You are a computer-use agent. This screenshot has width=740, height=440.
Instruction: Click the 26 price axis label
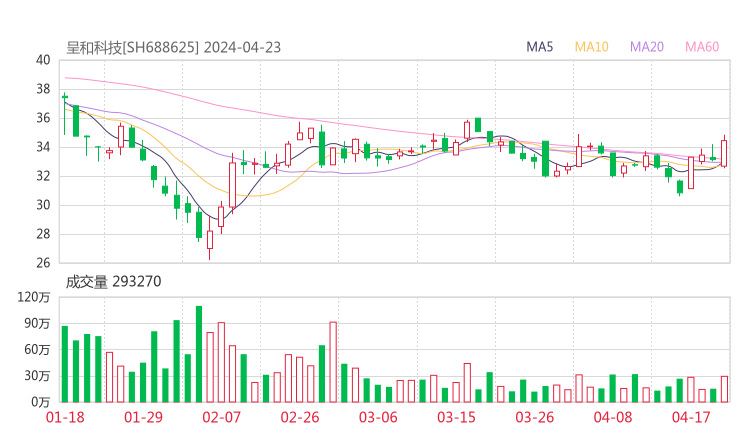click(x=43, y=262)
